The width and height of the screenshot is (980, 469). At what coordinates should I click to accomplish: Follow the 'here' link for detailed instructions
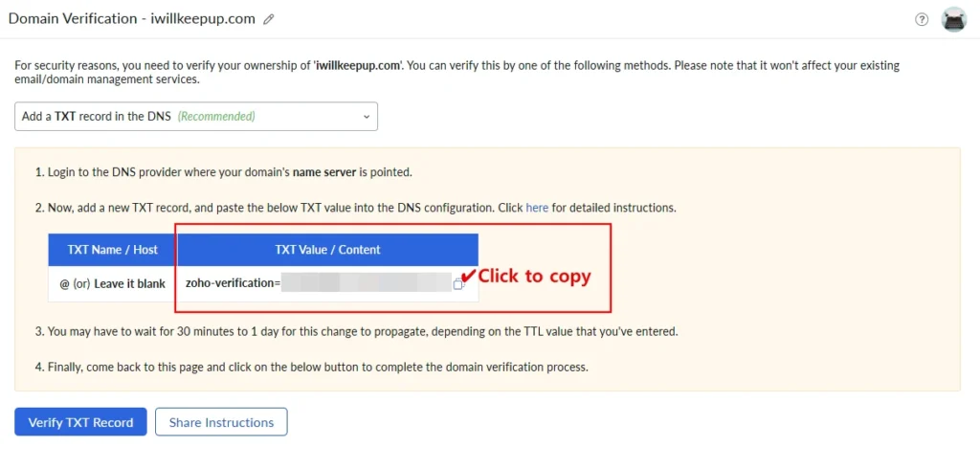[x=537, y=207]
